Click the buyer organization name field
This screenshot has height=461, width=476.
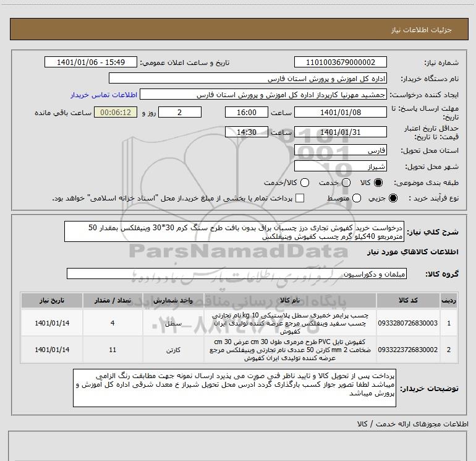pyautogui.click(x=248, y=79)
